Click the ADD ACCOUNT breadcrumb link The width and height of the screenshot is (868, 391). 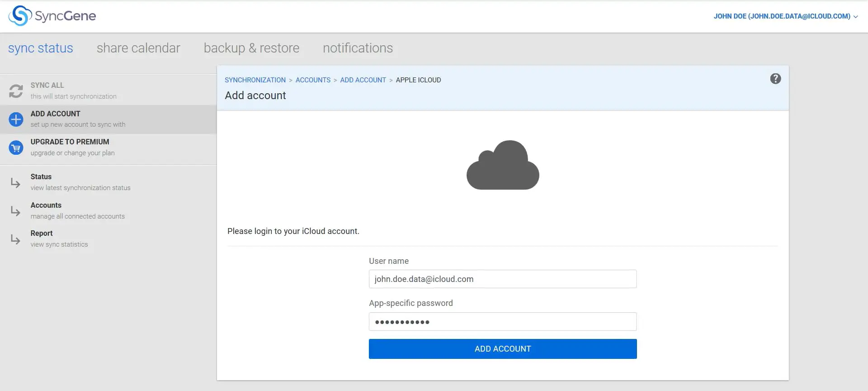(x=363, y=80)
